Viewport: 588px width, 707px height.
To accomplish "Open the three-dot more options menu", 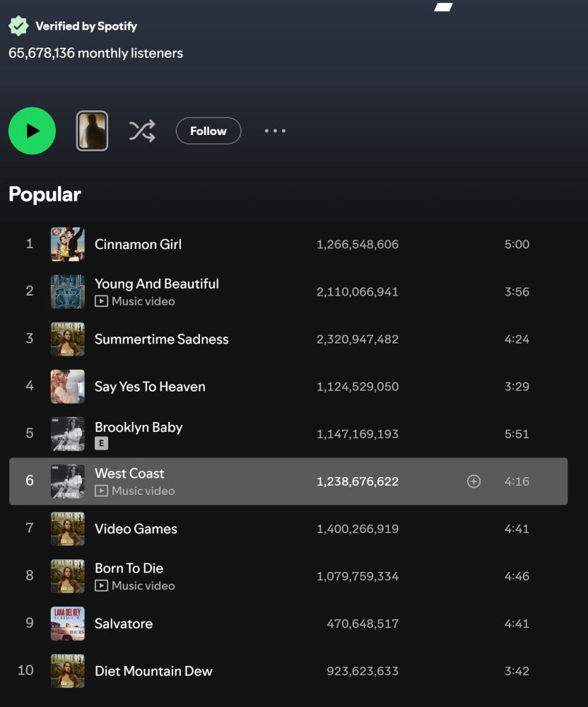I will pyautogui.click(x=275, y=131).
